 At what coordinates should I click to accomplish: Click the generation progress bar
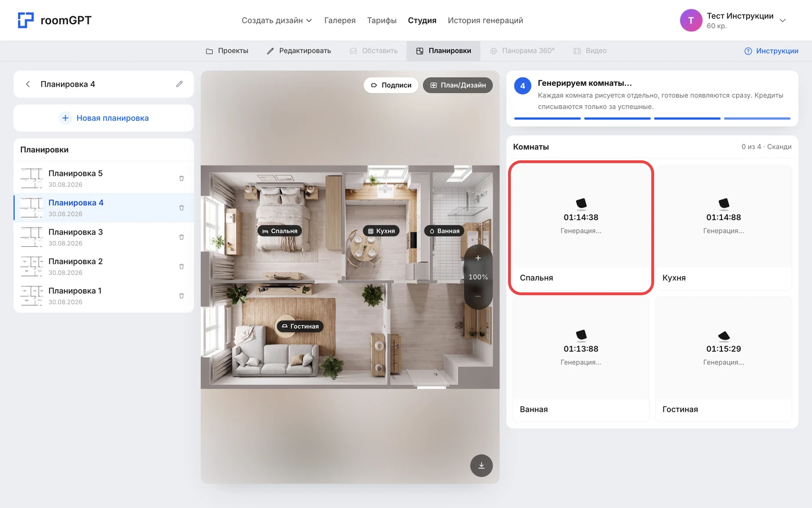[652, 118]
